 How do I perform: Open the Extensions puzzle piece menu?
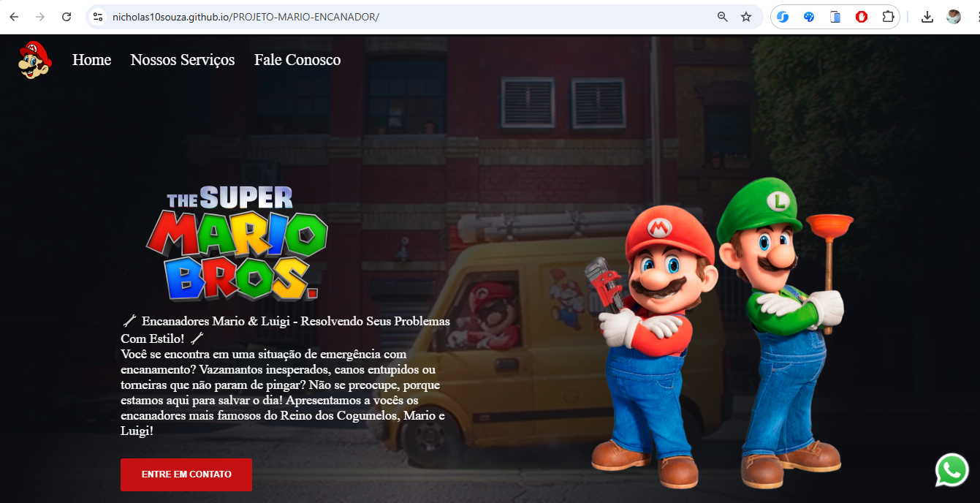888,17
